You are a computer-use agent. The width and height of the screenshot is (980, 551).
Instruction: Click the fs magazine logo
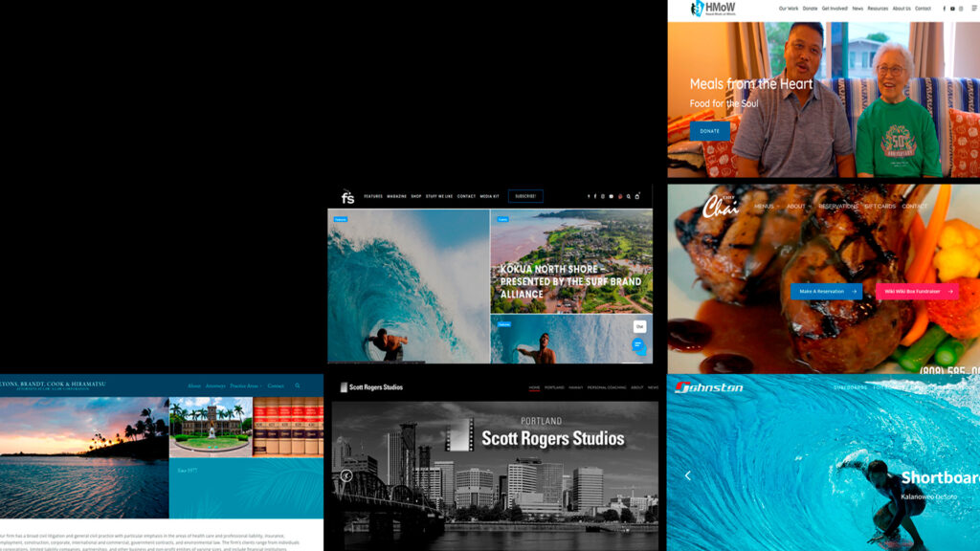[x=347, y=197]
